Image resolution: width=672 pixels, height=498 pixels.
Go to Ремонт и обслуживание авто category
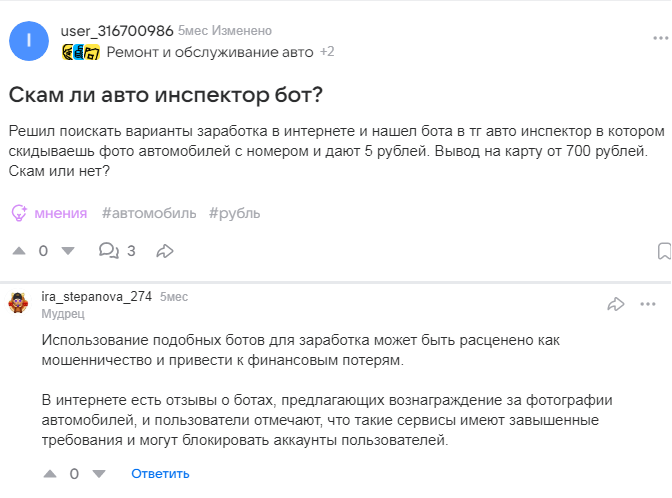pos(209,51)
